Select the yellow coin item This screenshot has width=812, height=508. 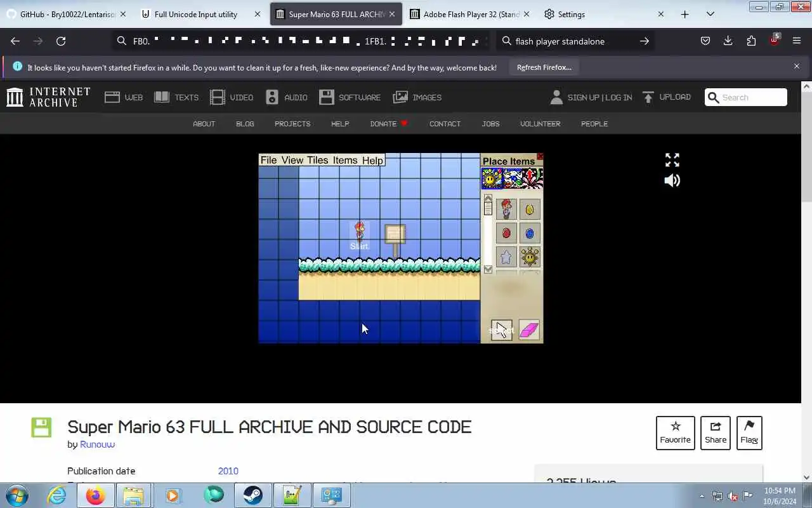[x=530, y=209]
